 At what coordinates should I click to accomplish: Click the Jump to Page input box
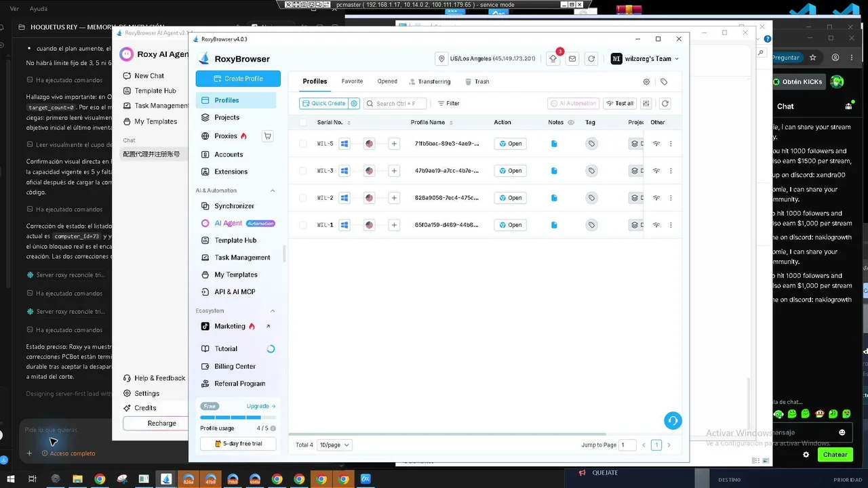[x=628, y=445]
